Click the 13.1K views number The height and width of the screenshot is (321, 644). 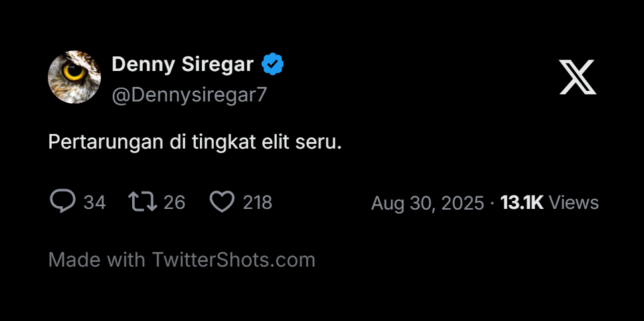click(522, 203)
